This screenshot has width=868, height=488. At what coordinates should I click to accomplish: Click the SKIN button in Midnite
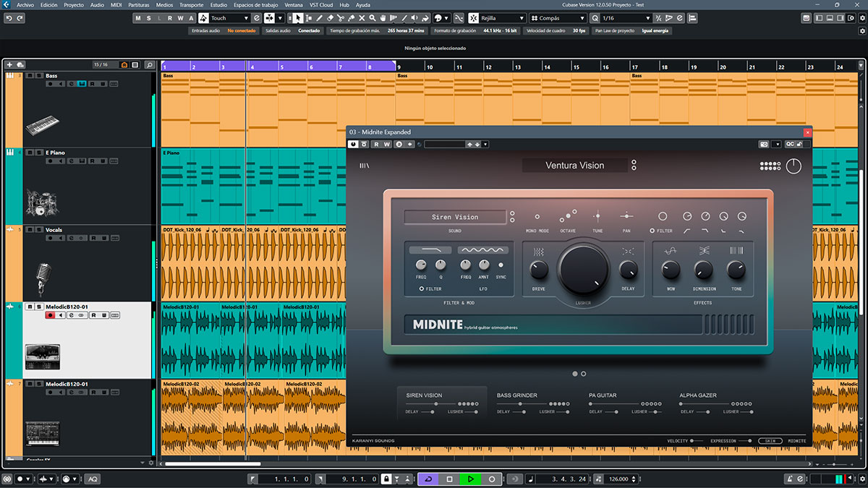(x=770, y=440)
